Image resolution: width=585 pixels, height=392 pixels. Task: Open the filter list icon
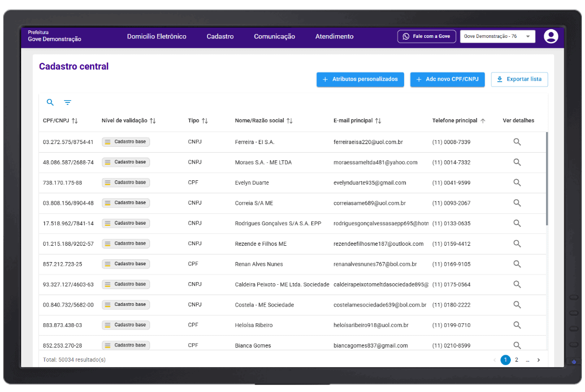tap(68, 102)
